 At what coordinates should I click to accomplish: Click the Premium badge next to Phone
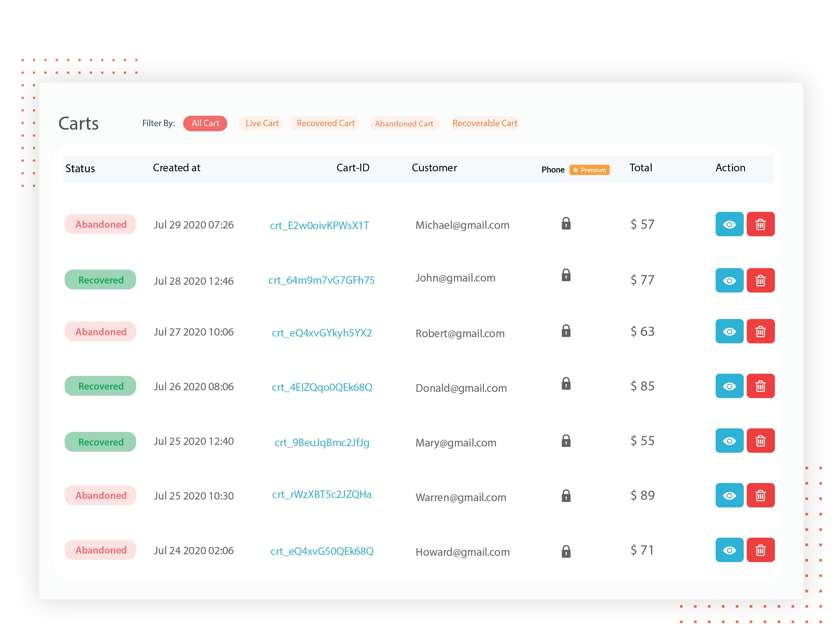coord(589,170)
